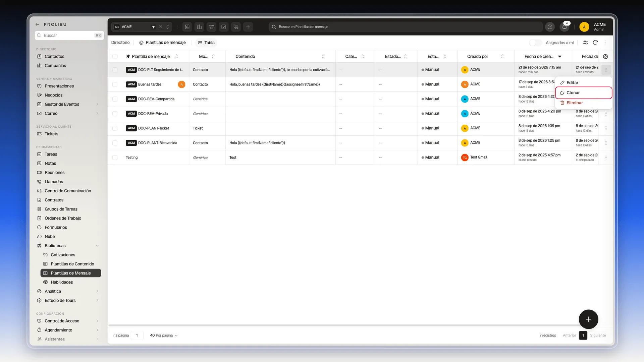The image size is (644, 362).
Task: Open the notifications bell icon
Action: click(x=565, y=27)
